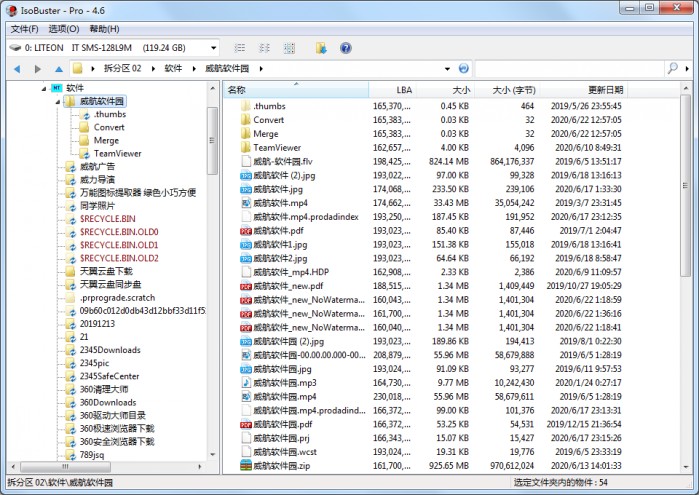Open the 帮助(H) menu
This screenshot has height=495, width=699.
click(104, 29)
